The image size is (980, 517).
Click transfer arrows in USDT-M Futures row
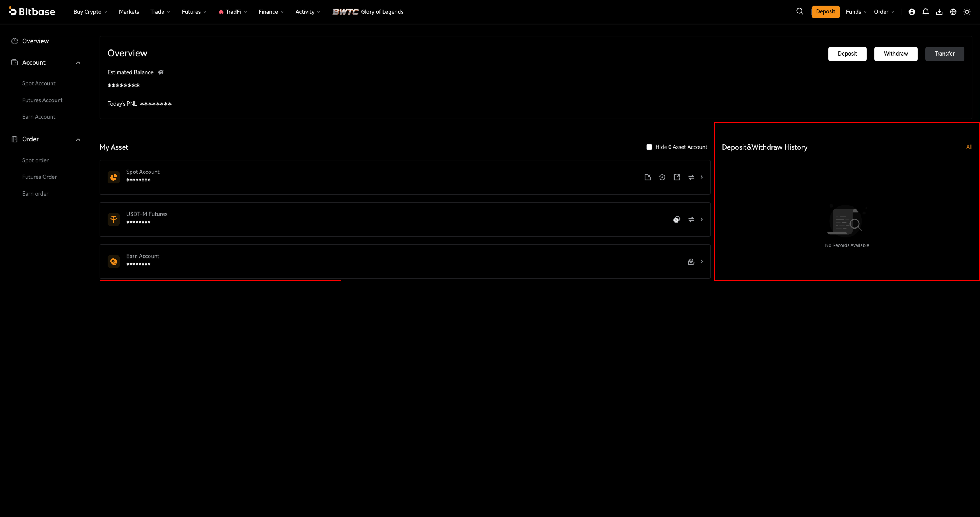pyautogui.click(x=691, y=219)
